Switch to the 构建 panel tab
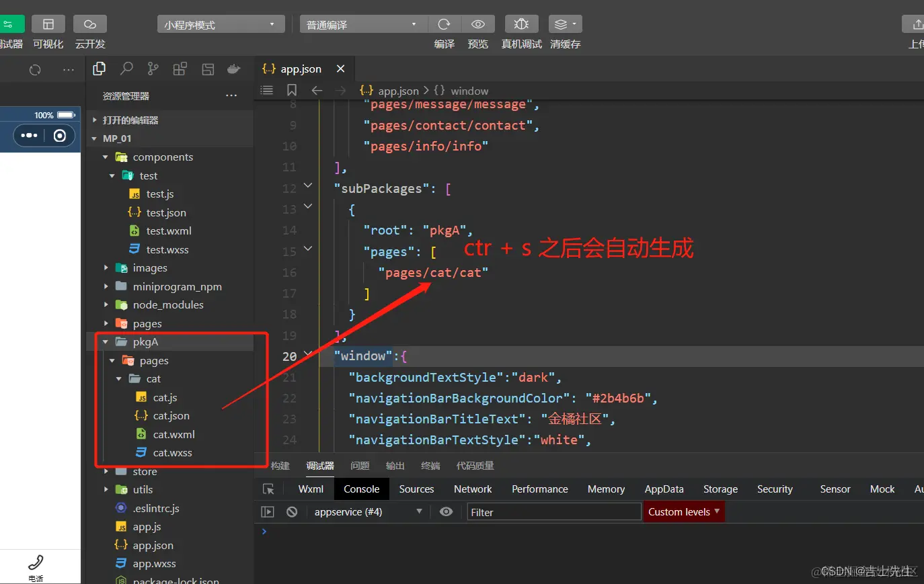 point(280,466)
